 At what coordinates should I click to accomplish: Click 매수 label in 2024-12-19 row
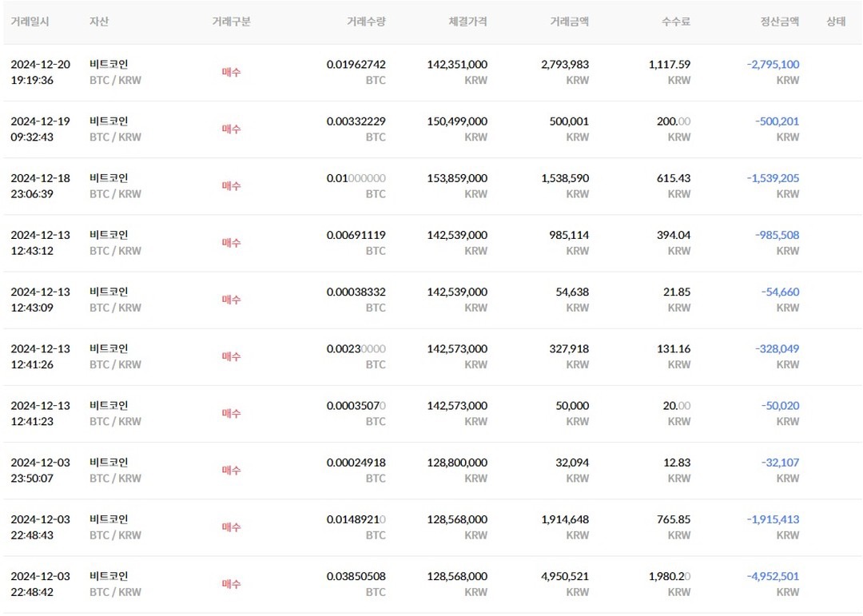pos(231,129)
